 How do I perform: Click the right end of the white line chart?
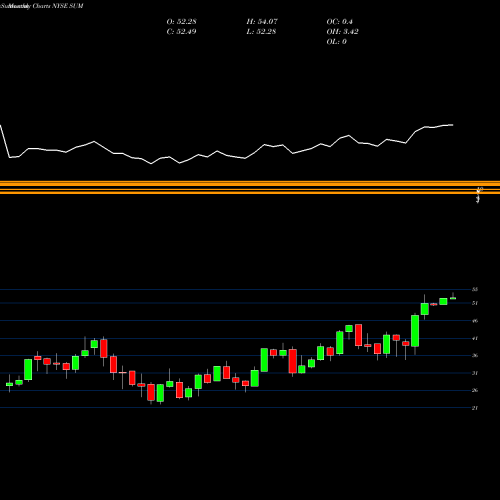point(453,125)
